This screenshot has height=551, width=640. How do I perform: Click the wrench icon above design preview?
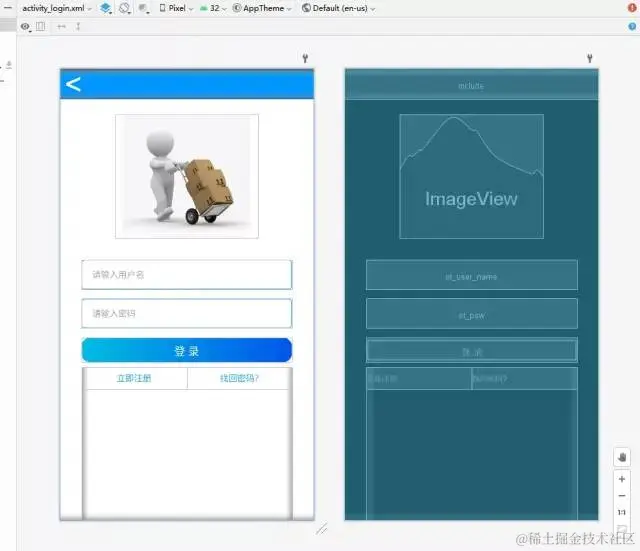point(305,58)
